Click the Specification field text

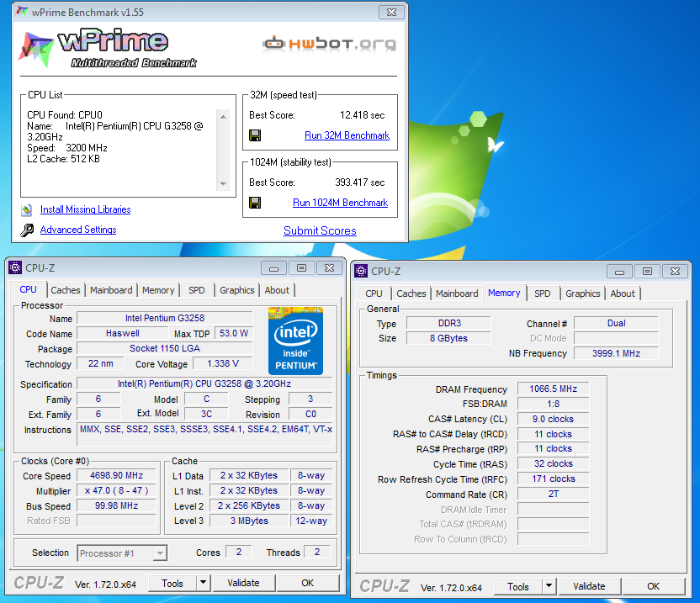pyautogui.click(x=204, y=383)
